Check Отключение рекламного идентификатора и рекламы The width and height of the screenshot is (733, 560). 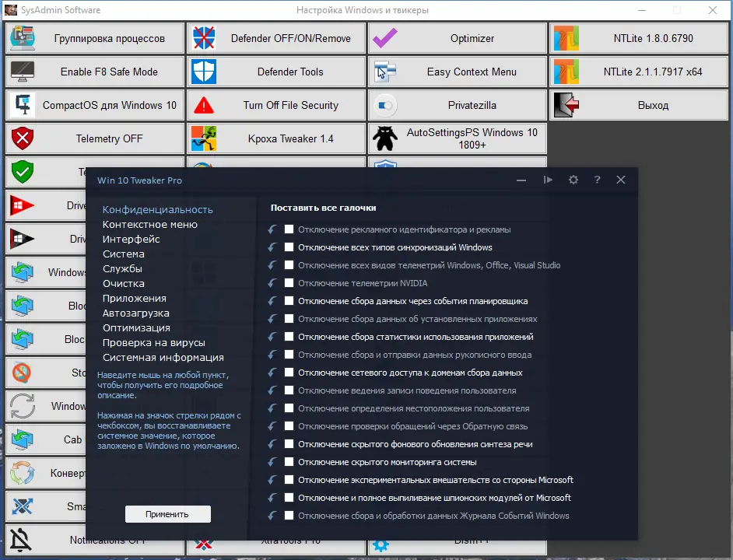coord(289,229)
